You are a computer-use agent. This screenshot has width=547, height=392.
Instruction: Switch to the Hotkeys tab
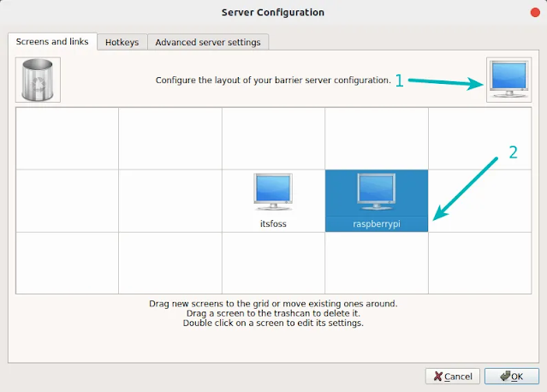point(122,42)
